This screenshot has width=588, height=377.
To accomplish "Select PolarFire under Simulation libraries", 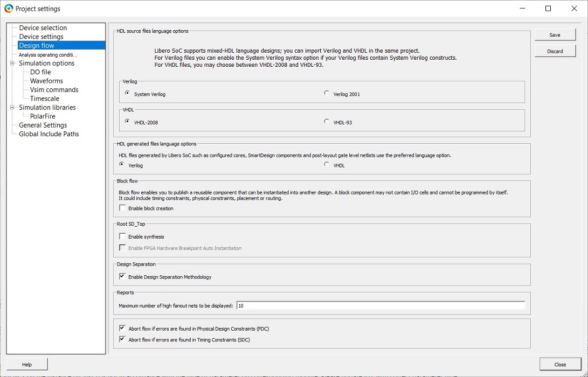I will pos(43,116).
